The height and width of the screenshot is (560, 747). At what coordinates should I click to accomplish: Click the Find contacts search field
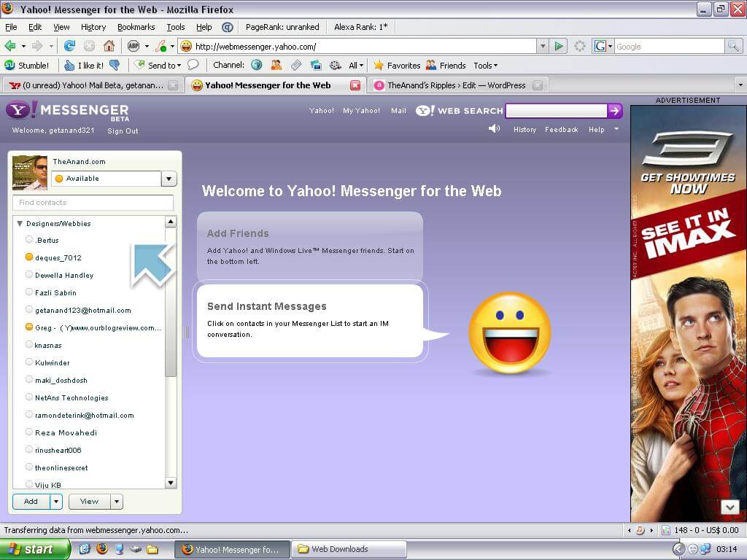coord(93,203)
